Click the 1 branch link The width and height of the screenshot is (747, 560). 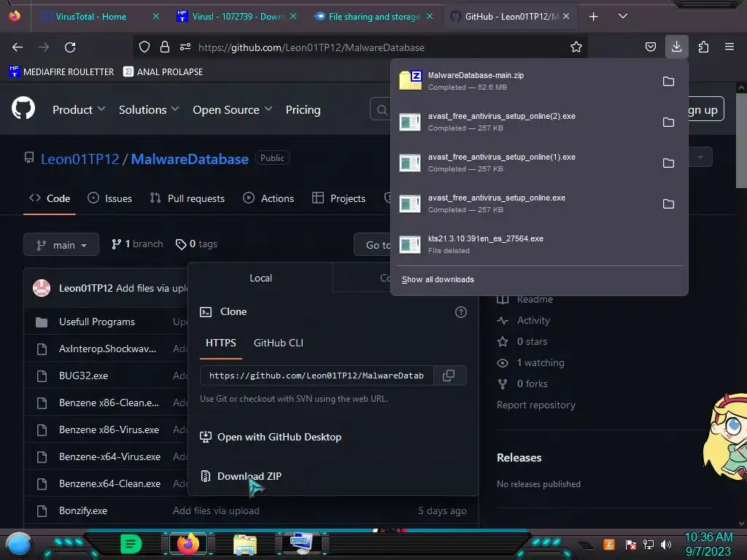[137, 244]
